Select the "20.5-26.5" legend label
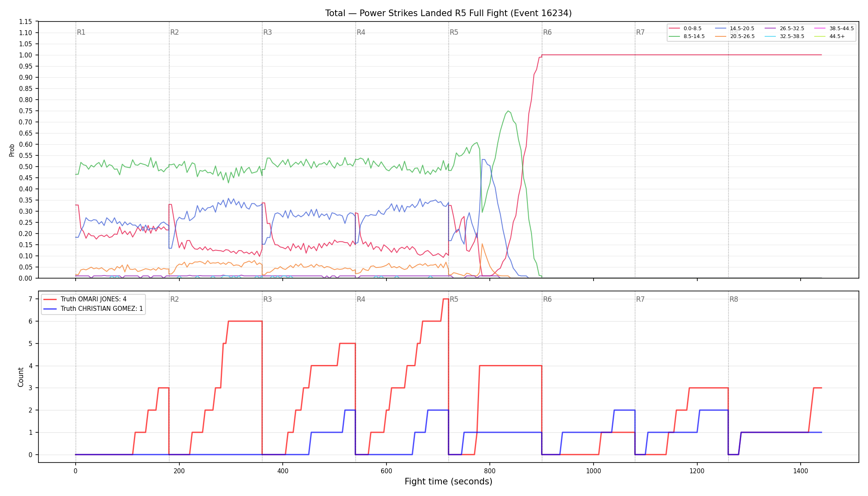Image resolution: width=868 pixels, height=496 pixels. coord(742,36)
